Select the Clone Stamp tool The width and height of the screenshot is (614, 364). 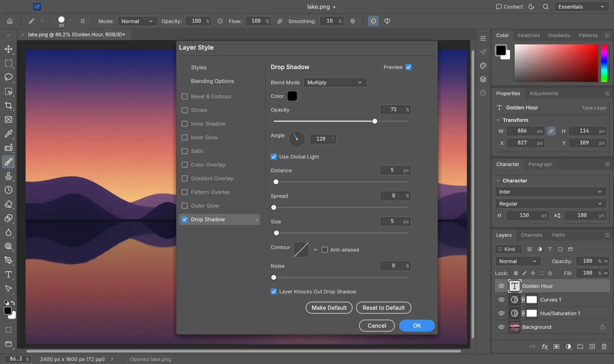[9, 176]
